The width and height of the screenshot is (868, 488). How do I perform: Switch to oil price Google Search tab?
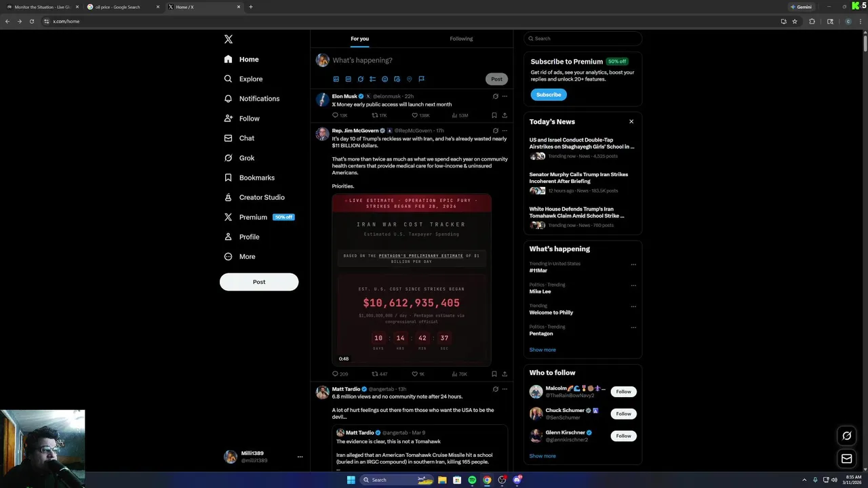(123, 7)
